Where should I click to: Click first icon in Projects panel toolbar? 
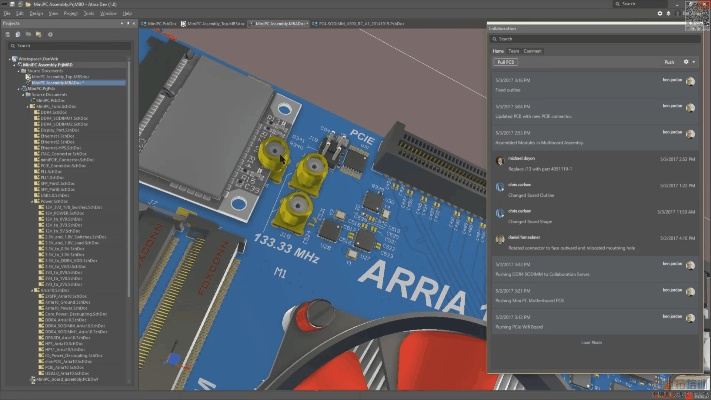(x=9, y=34)
